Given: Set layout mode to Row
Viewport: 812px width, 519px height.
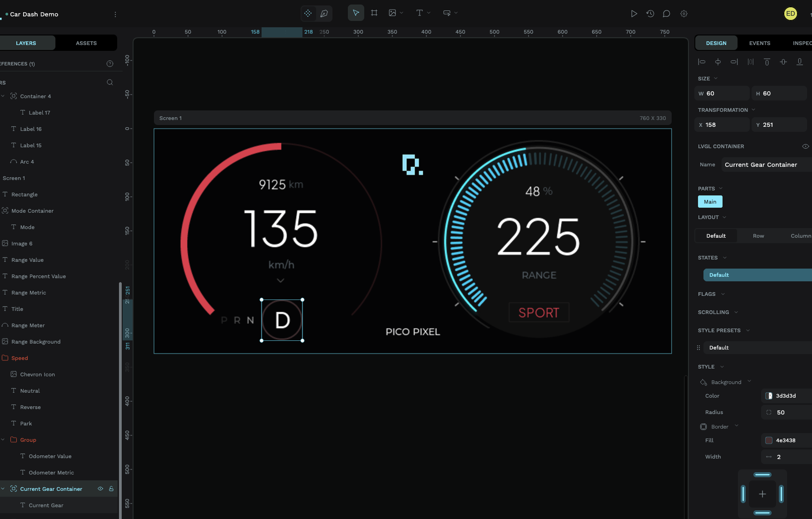Looking at the screenshot, I should click(758, 235).
